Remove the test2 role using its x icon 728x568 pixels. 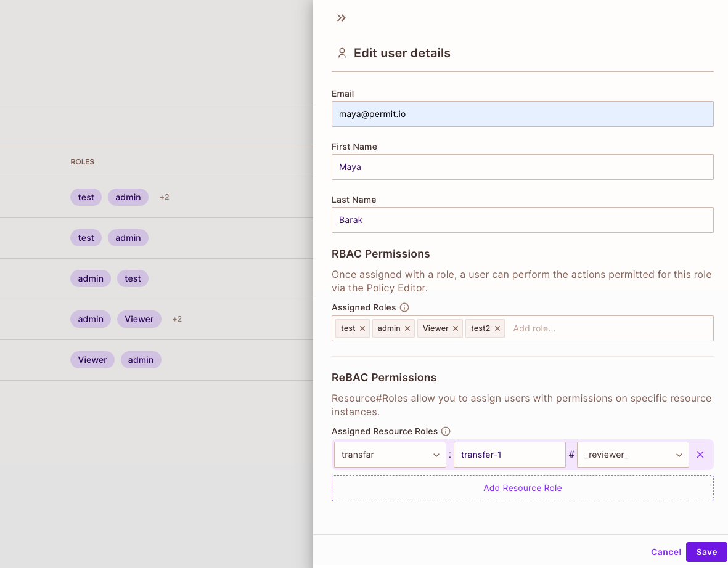click(497, 328)
